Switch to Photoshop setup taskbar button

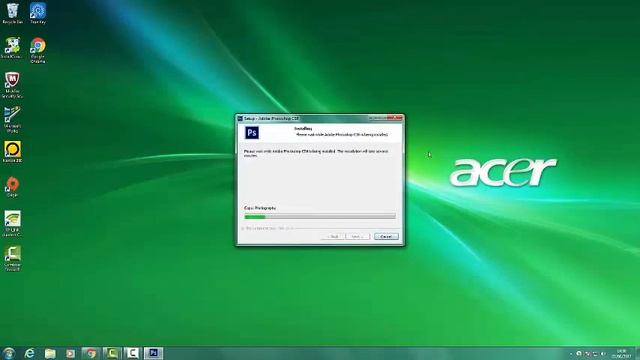pyautogui.click(x=153, y=353)
